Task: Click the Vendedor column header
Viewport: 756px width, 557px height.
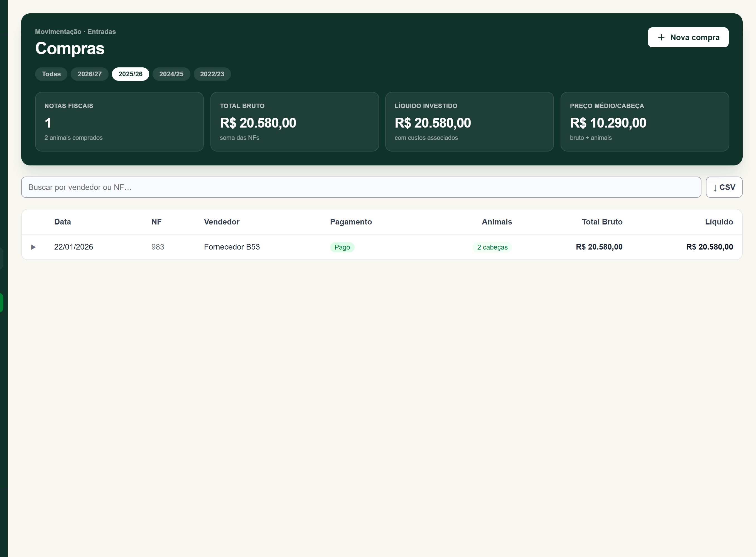Action: click(x=222, y=222)
